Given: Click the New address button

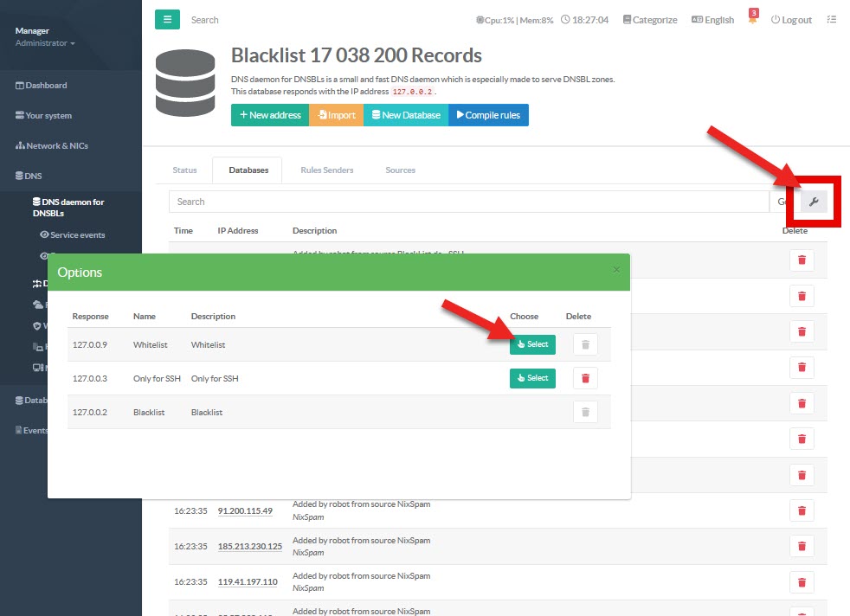Looking at the screenshot, I should coord(270,115).
